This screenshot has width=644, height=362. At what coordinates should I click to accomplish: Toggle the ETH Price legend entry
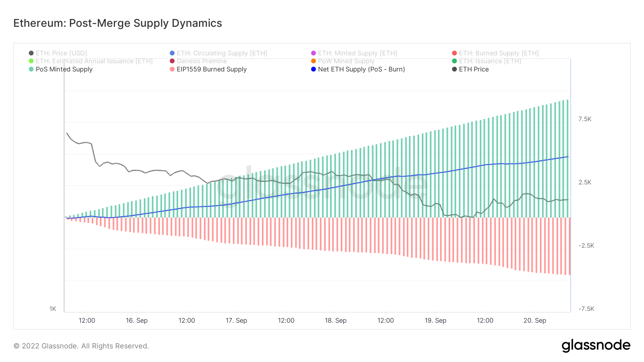(474, 69)
